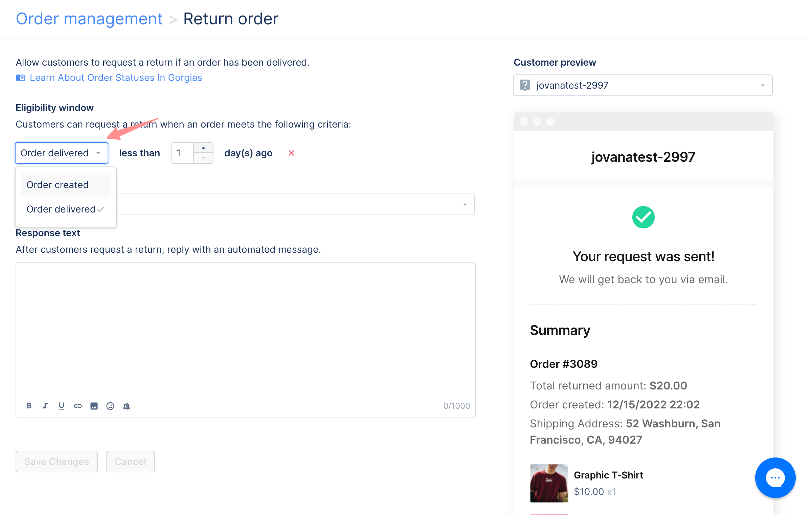Expand the wide dropdown below eligibility criteria
812x515 pixels.
pyautogui.click(x=296, y=204)
